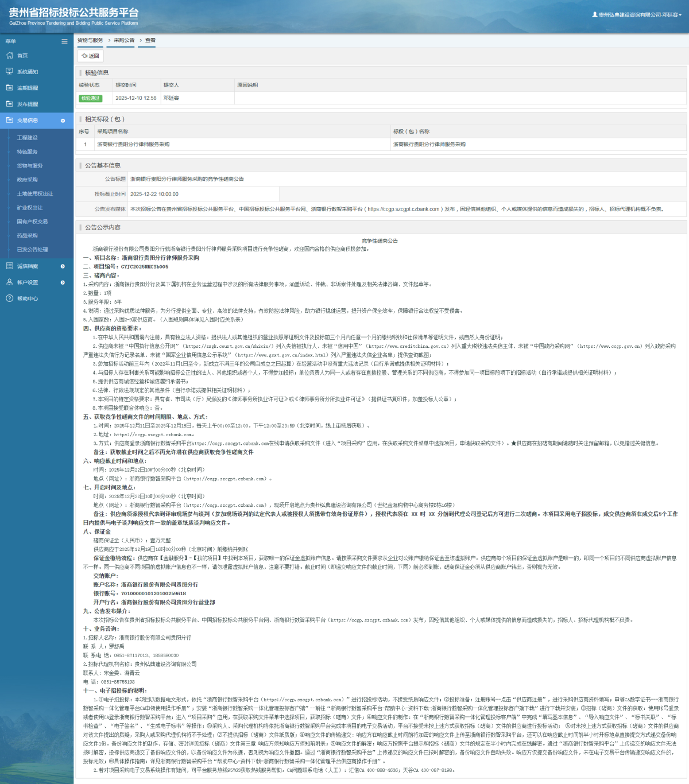
Task: Collapse the 交易信息 menu arrow
Action: pyautogui.click(x=63, y=121)
